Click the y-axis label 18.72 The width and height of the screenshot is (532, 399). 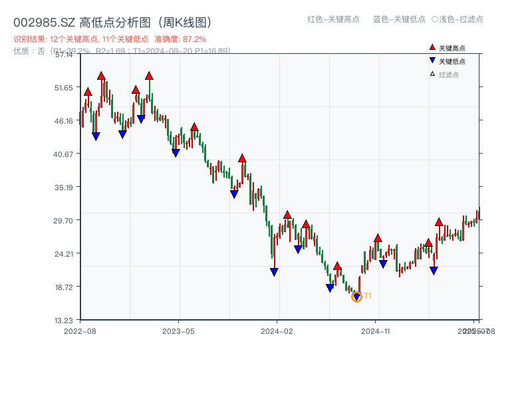(x=64, y=287)
